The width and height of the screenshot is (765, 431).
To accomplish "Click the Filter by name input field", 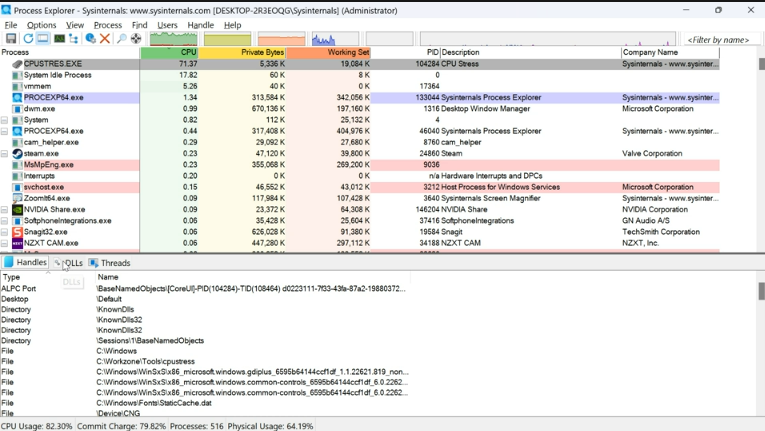I will (722, 40).
